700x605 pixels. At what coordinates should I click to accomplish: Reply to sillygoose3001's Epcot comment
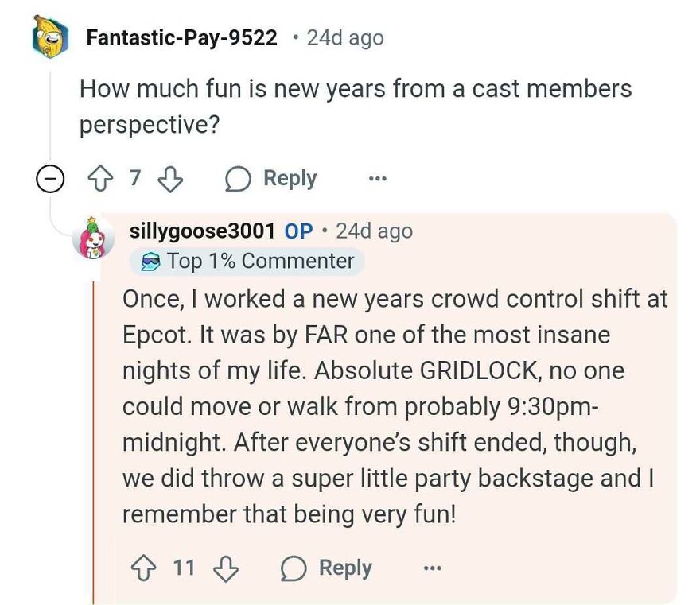tap(328, 568)
